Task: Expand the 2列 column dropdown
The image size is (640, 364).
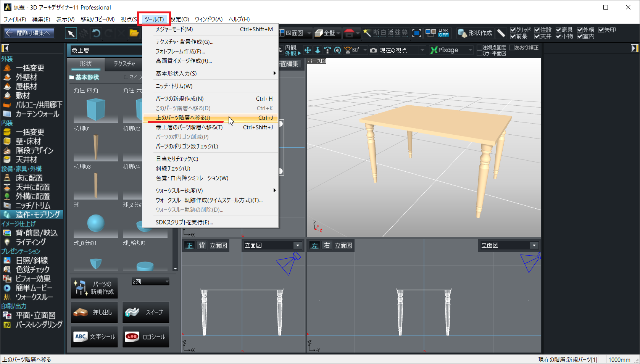Action: (167, 282)
